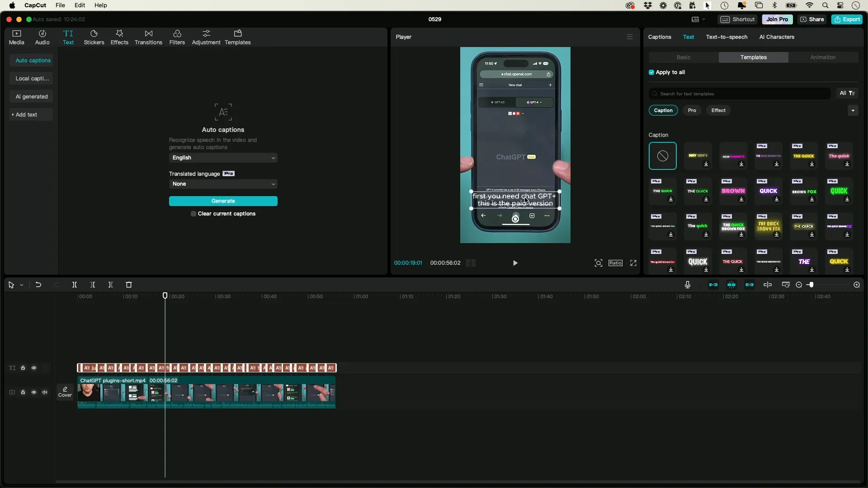Toggle linkage icon in timeline toolbar
This screenshot has height=488, width=868.
pyautogui.click(x=750, y=285)
